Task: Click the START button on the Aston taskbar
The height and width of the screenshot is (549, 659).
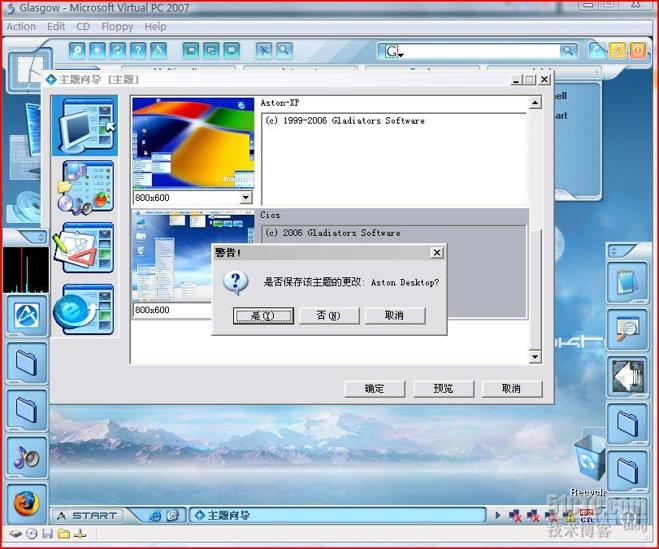Action: point(87,516)
